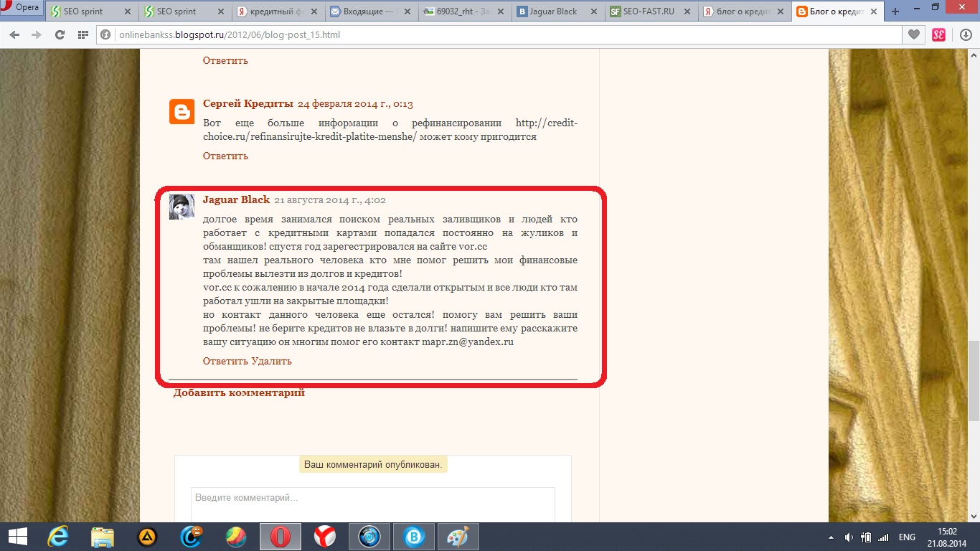Screen dimensions: 980x551
Task: Delete the Jaguar Black comment with Удалить
Action: pos(271,361)
